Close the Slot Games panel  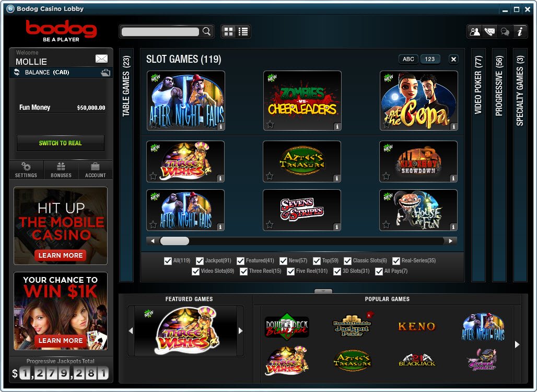coord(453,59)
